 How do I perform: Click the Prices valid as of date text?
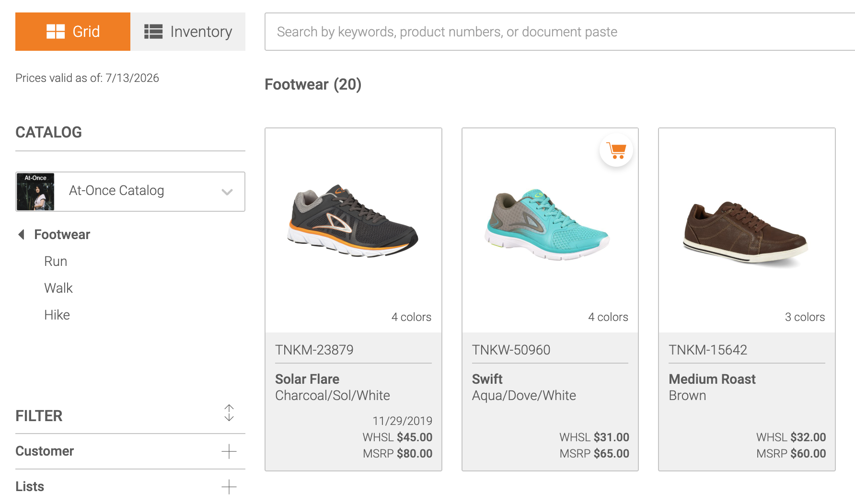point(87,78)
